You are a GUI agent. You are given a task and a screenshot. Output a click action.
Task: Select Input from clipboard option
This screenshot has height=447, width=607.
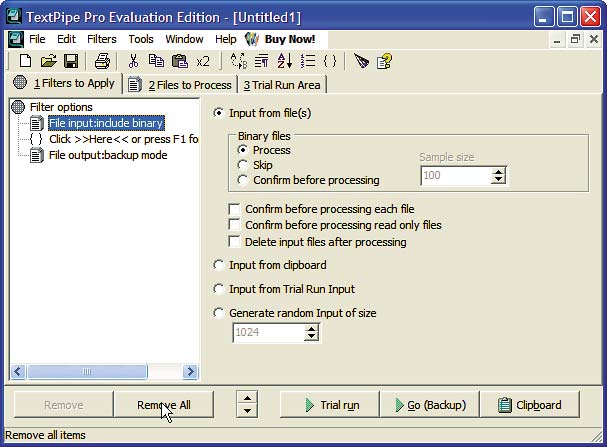pos(219,265)
